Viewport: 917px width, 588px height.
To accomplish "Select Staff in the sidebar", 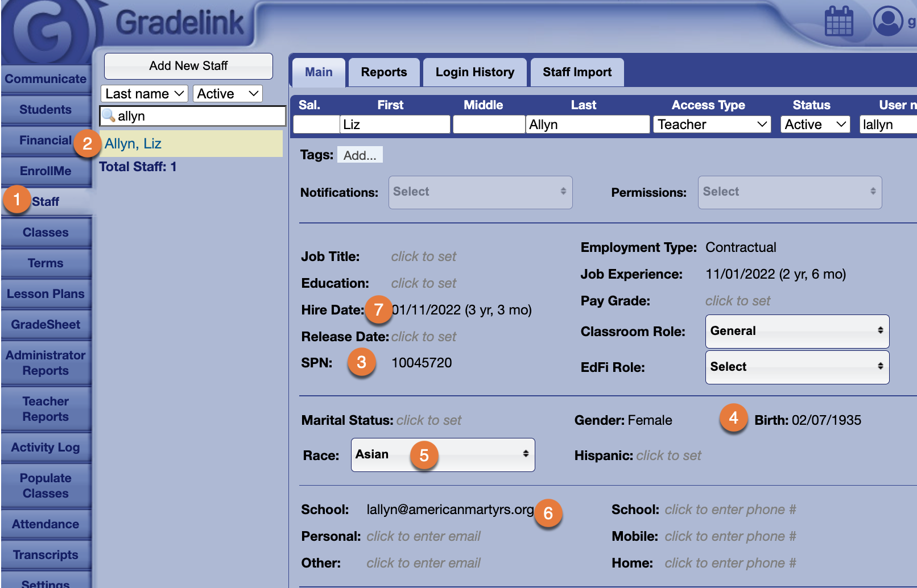I will coord(46,202).
